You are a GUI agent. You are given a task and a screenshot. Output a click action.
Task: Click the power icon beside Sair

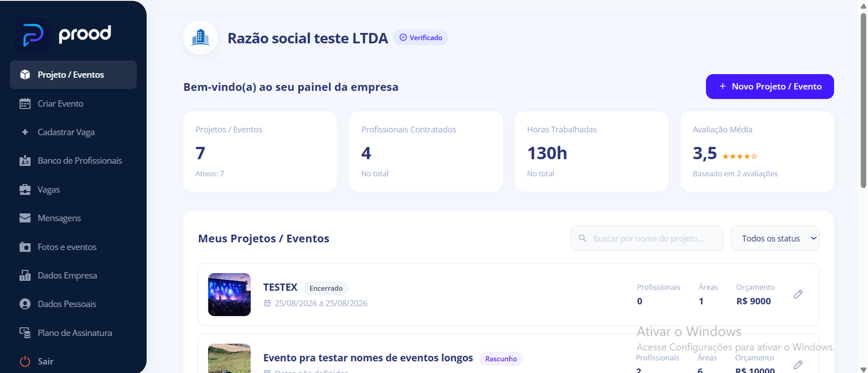25,361
